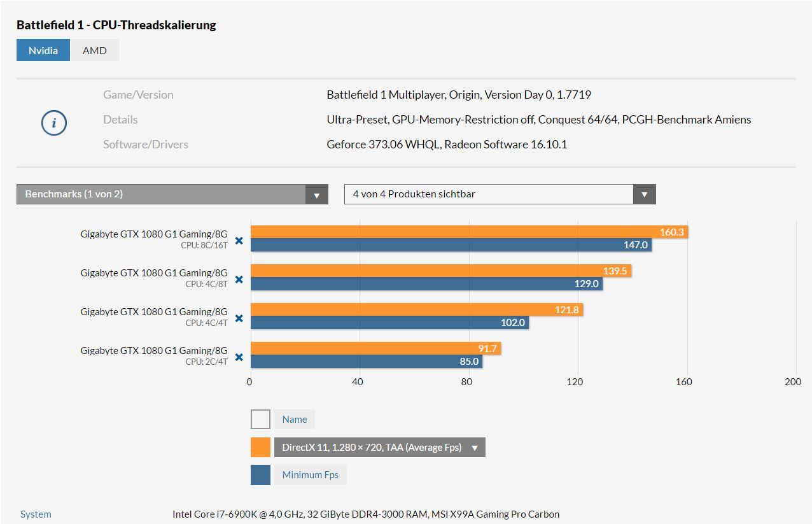The height and width of the screenshot is (524, 812).
Task: Click the Details label
Action: coord(120,119)
